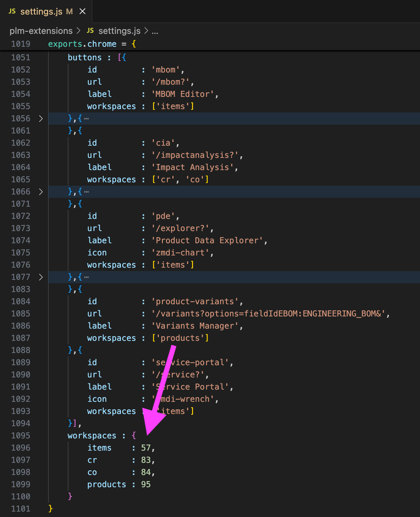Click line number 1095 in gutter
Screen dimensions: 420x517
tap(21, 436)
